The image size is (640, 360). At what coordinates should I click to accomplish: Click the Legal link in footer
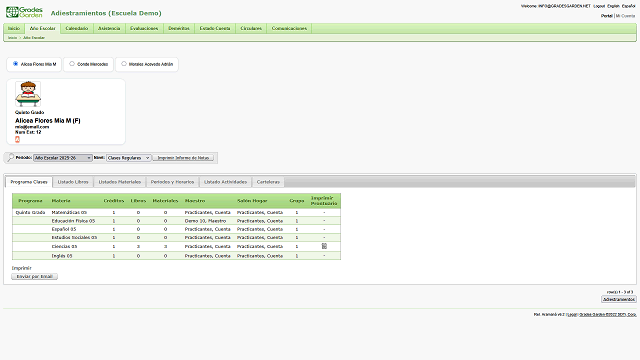(572, 314)
